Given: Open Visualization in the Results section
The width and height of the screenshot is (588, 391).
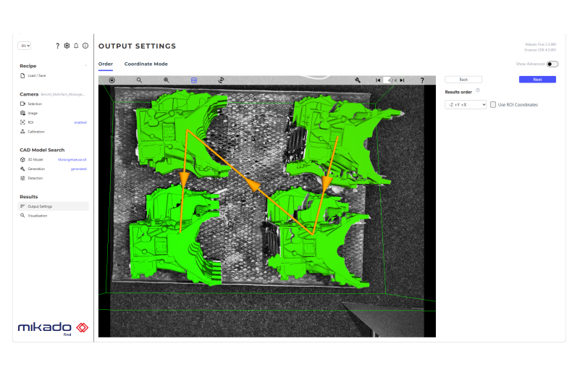Looking at the screenshot, I should pos(38,215).
